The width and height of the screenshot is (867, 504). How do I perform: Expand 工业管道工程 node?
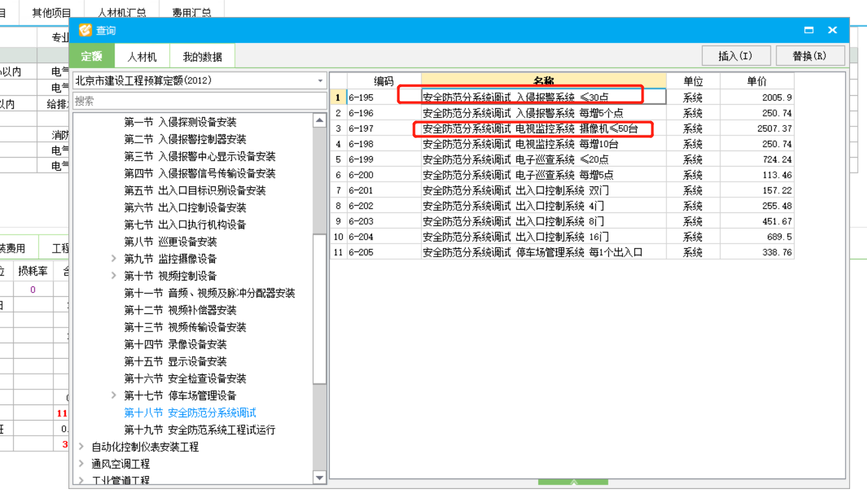81,481
